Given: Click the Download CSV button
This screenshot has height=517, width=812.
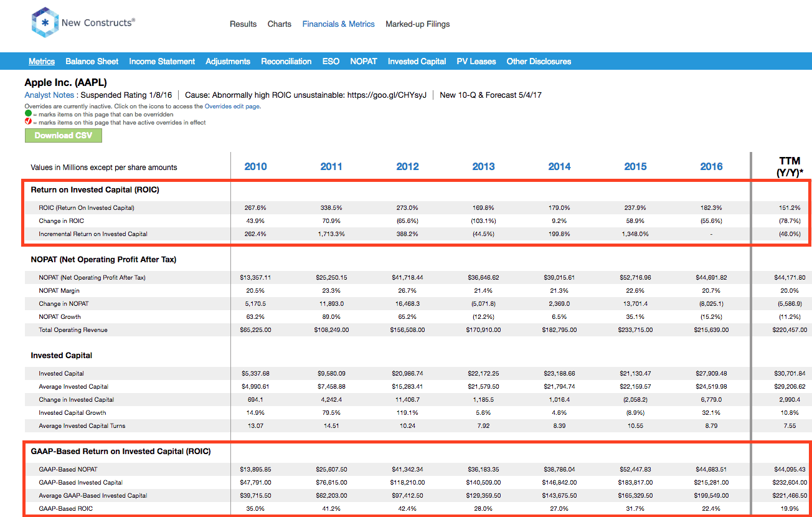Looking at the screenshot, I should pyautogui.click(x=63, y=135).
